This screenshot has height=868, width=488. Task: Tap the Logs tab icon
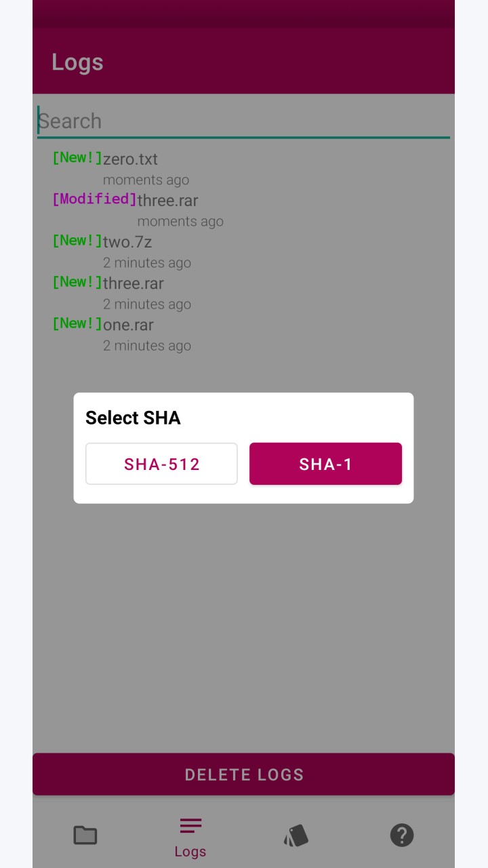(190, 825)
